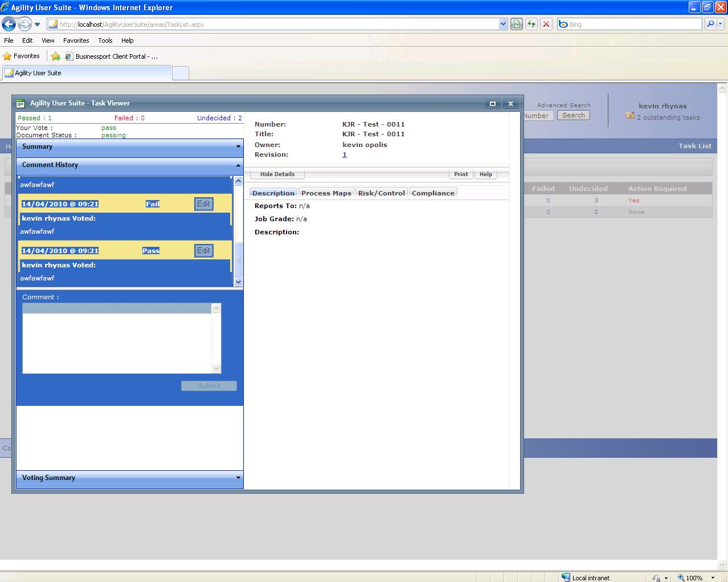
Task: Select the Agility User Suite browser tab
Action: tap(87, 73)
